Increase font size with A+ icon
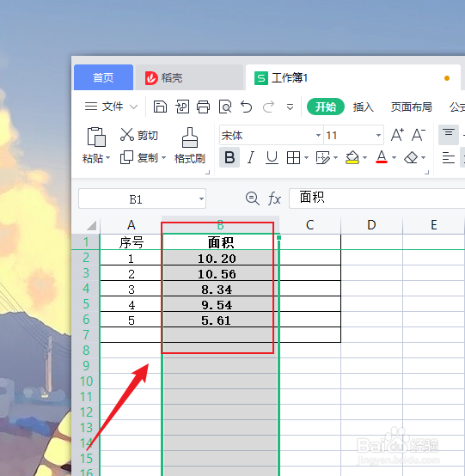465x476 pixels. [397, 135]
